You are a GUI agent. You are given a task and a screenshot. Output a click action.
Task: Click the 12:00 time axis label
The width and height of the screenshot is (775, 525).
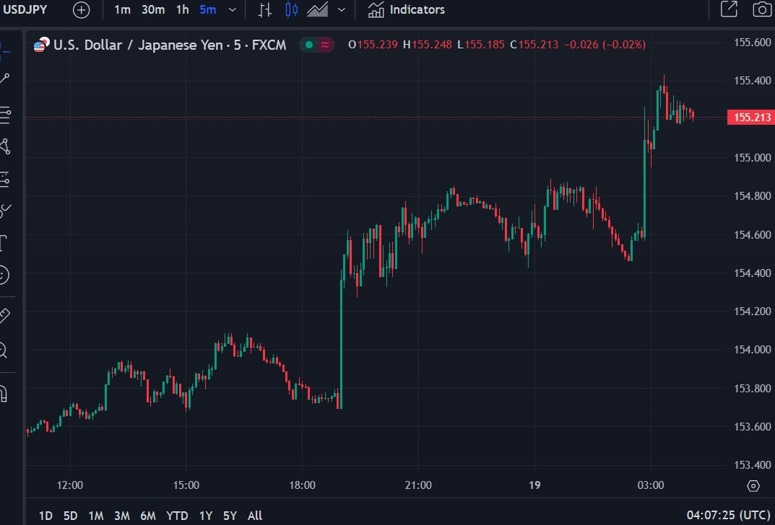(x=70, y=485)
